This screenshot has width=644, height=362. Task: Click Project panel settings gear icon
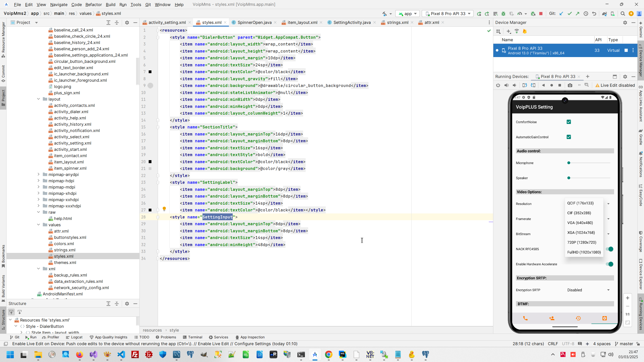coord(127,23)
